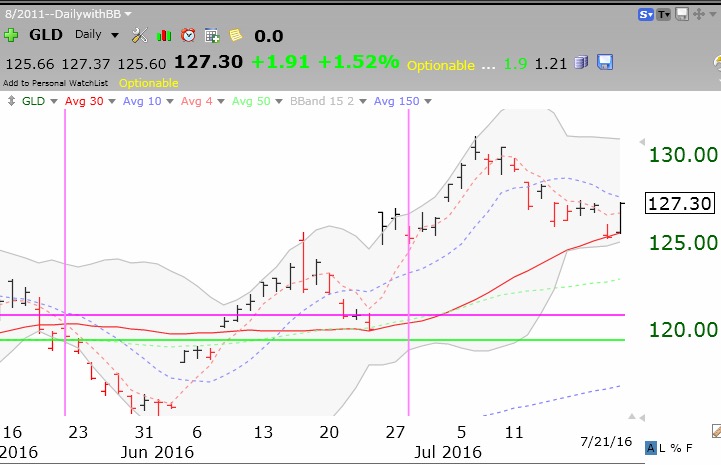721x465 pixels.
Task: Click the Jul 2016 month label
Action: [448, 452]
